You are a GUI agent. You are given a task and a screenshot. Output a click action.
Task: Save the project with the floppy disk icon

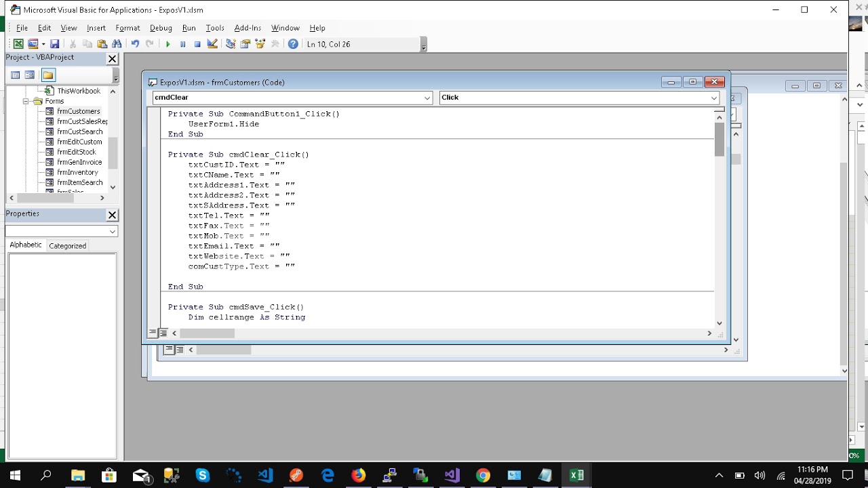click(x=55, y=44)
